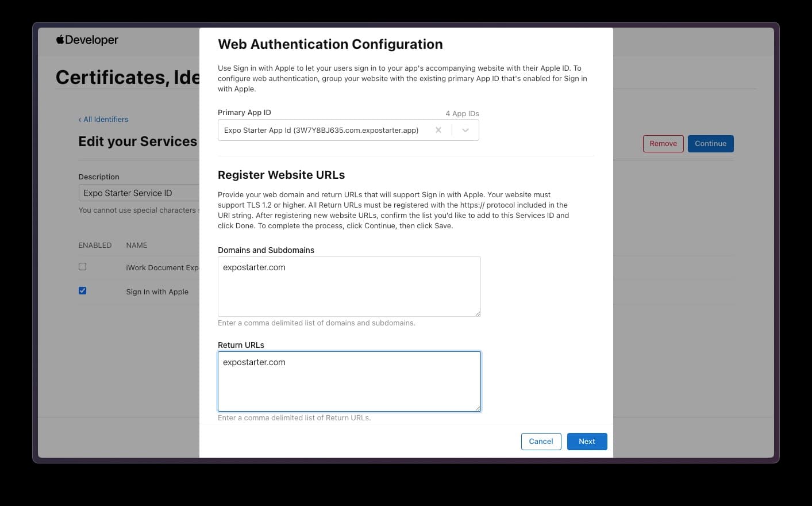This screenshot has width=812, height=506.
Task: Open the Apple Developer logo link
Action: (x=87, y=40)
